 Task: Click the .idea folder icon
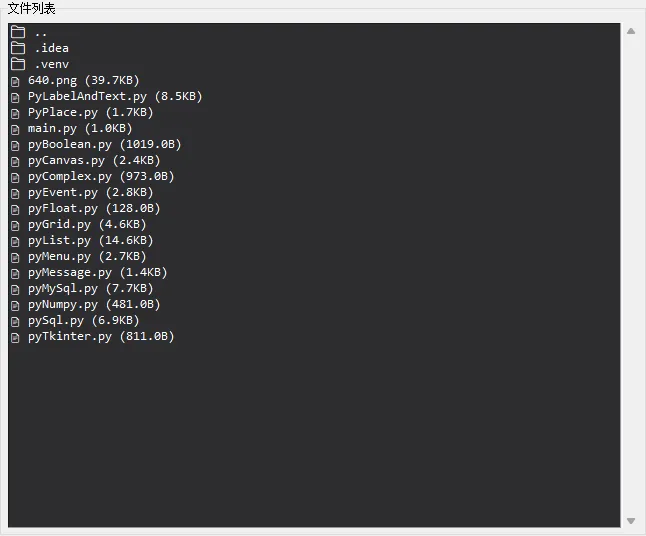(x=18, y=48)
